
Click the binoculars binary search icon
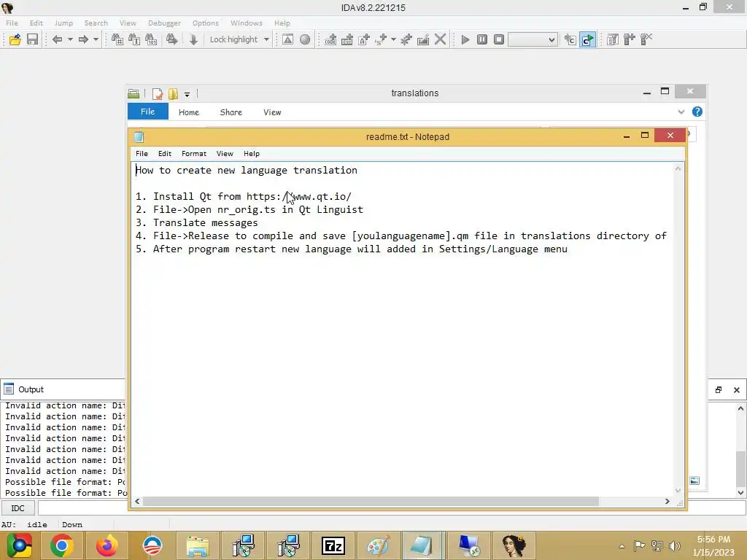[151, 39]
